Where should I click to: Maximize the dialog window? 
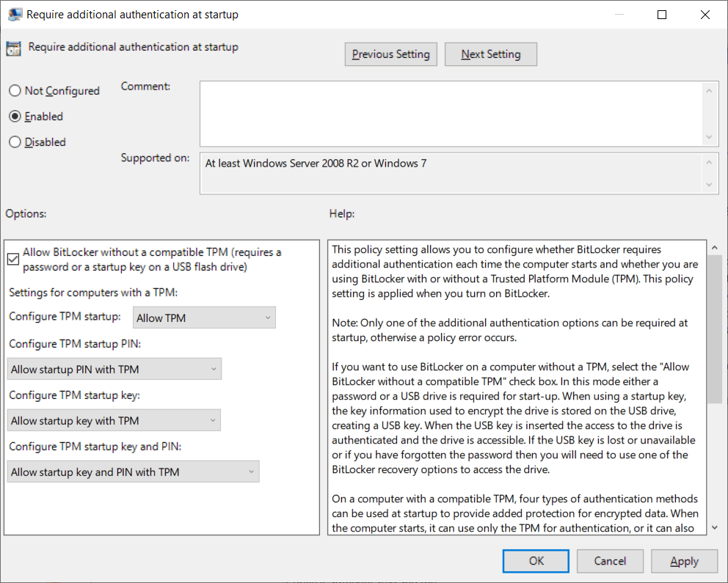tap(662, 15)
